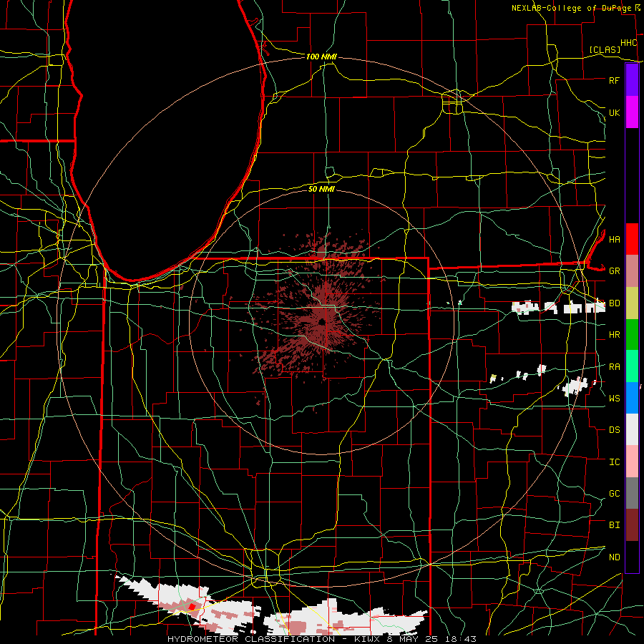Click the ND legend label

614,557
